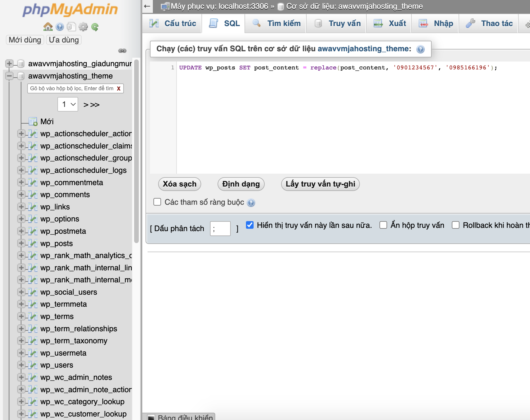Click the link chain icon in sidebar
Image resolution: width=530 pixels, height=420 pixels.
point(122,51)
